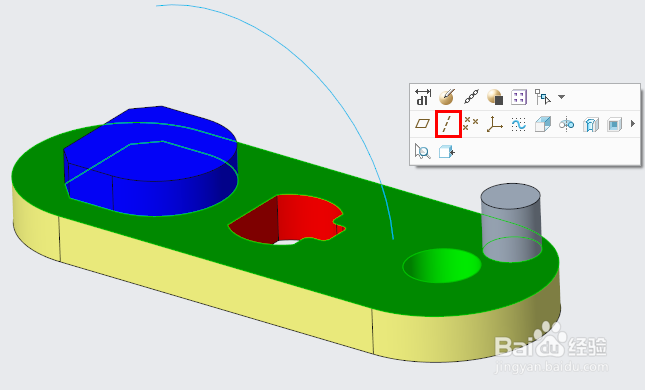This screenshot has height=390, width=645.
Task: Create a datum Axis
Action: (x=448, y=123)
